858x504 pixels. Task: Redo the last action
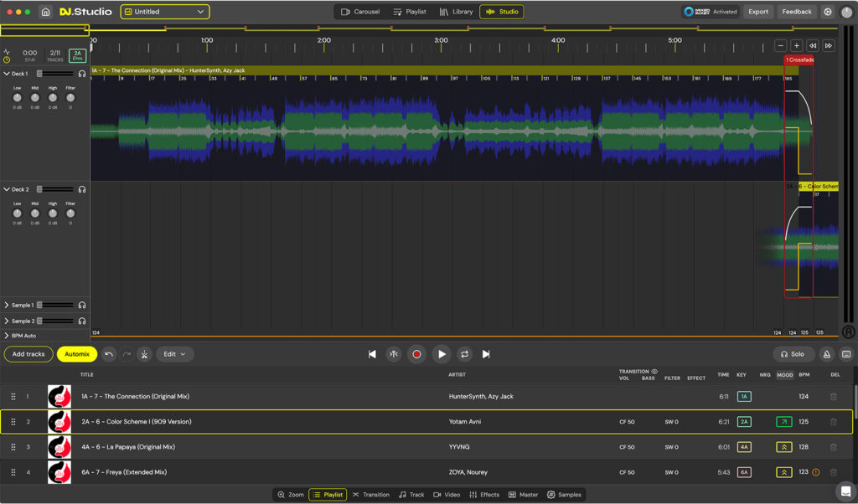pos(127,354)
